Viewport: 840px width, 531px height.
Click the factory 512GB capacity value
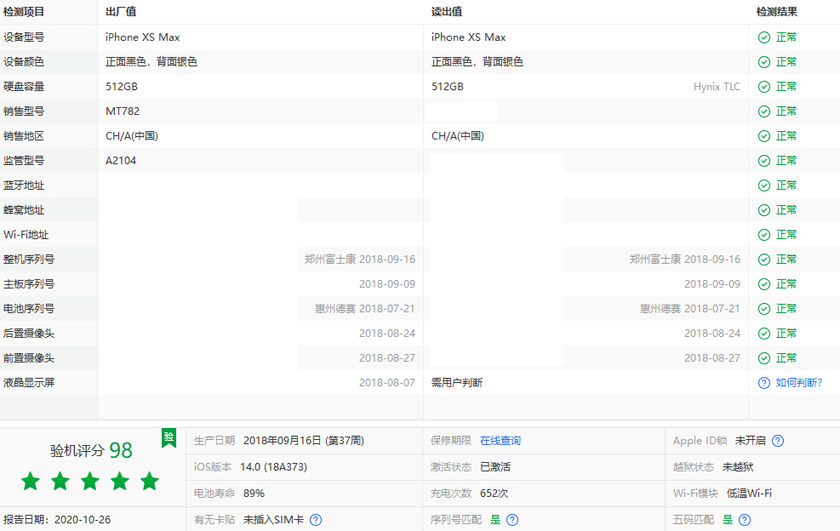pyautogui.click(x=121, y=86)
